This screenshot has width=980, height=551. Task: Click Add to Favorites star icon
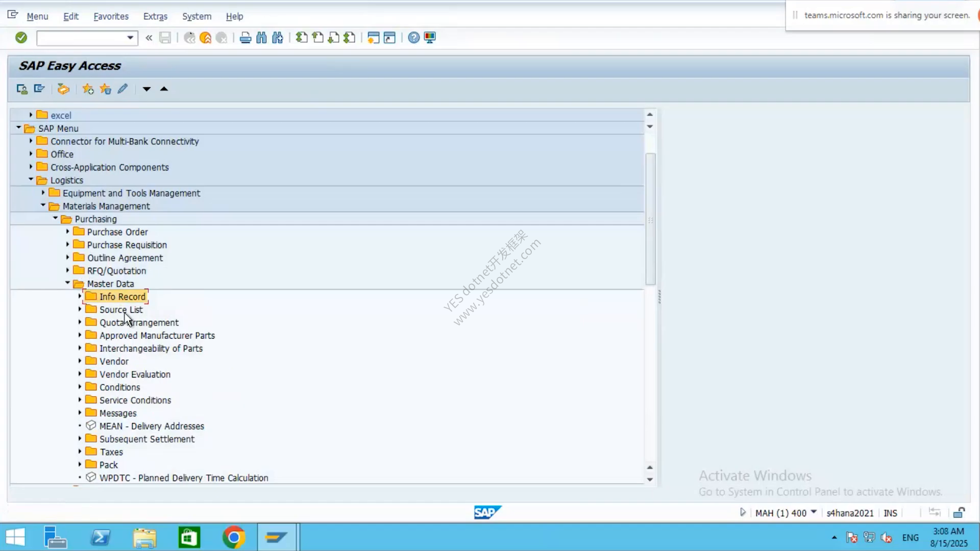[88, 89]
